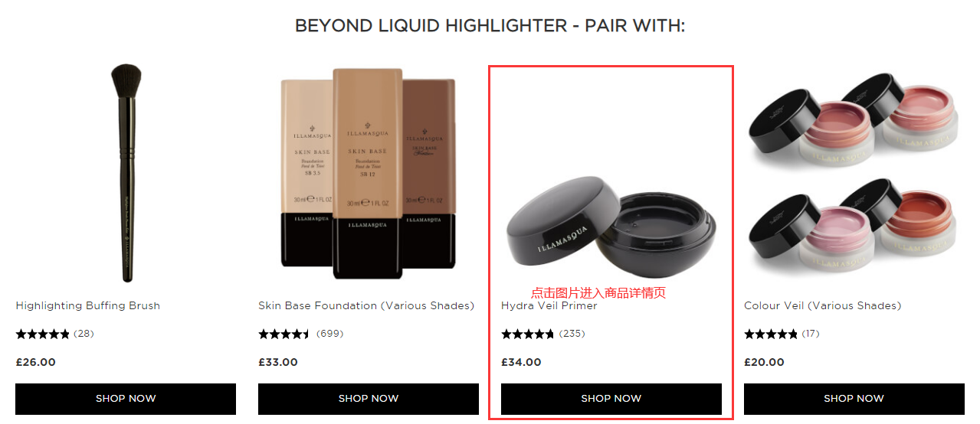Click the Hydra Veil Primer product name
The image size is (980, 424).
(549, 305)
